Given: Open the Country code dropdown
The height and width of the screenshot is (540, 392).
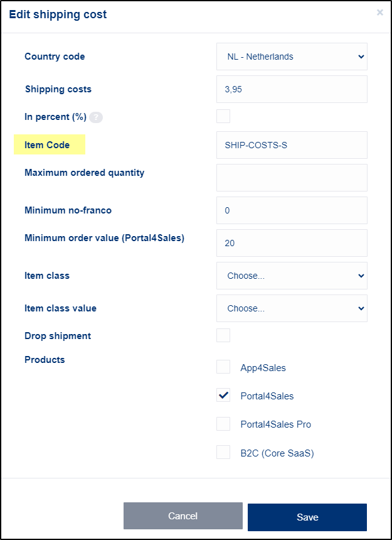Looking at the screenshot, I should (x=292, y=57).
